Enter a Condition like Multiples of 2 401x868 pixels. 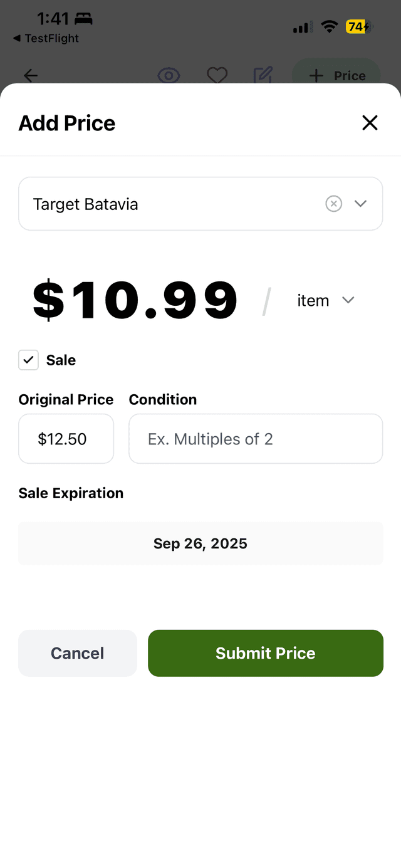[256, 439]
